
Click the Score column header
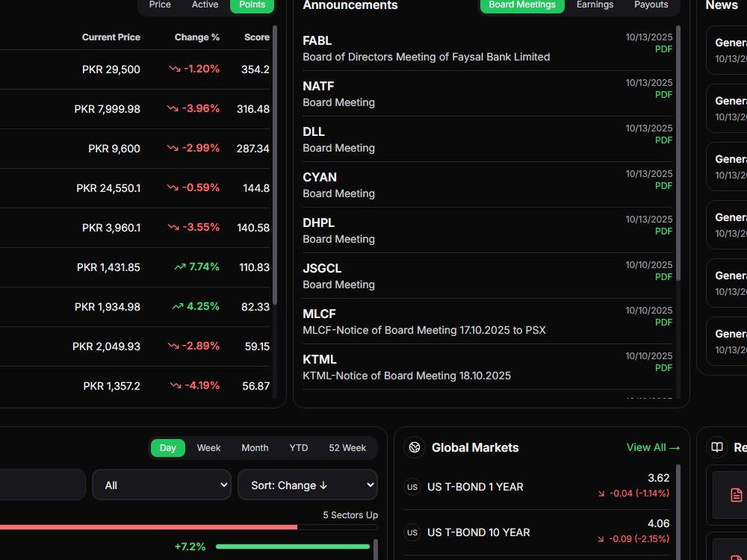click(x=257, y=37)
